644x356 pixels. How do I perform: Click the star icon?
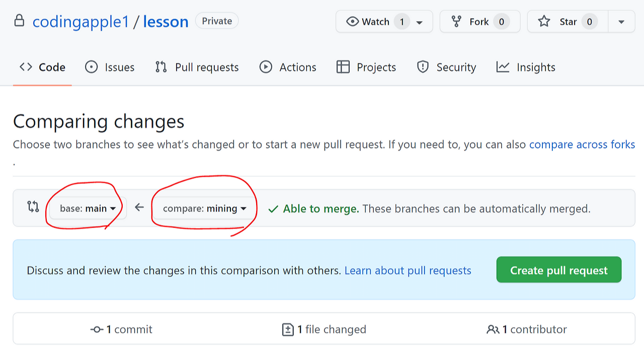click(544, 22)
